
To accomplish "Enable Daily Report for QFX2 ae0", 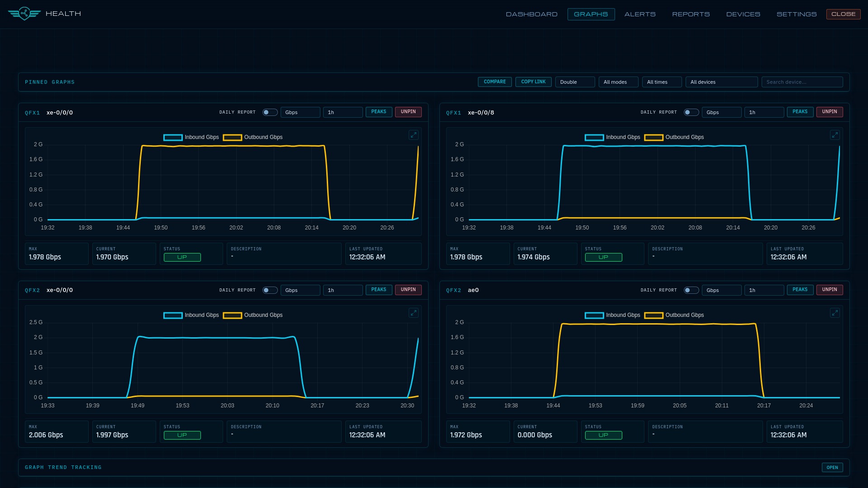I will [692, 290].
